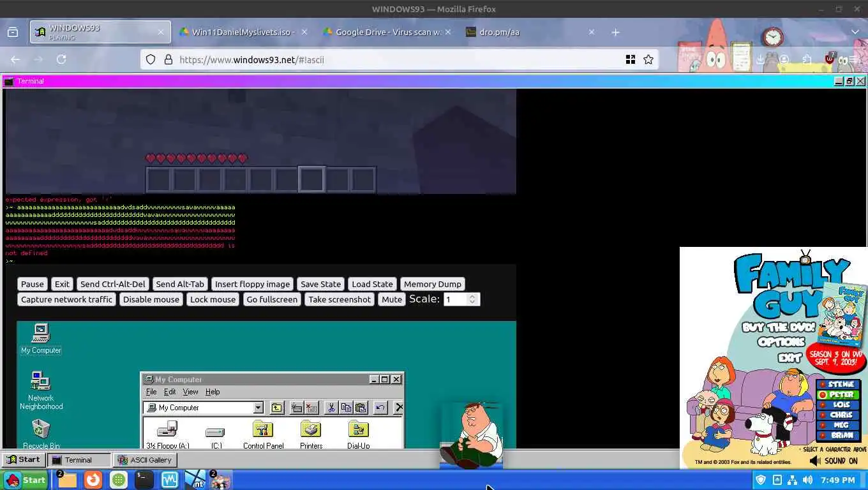Image resolution: width=868 pixels, height=490 pixels.
Task: Open the Help menu in My Computer
Action: pos(213,392)
